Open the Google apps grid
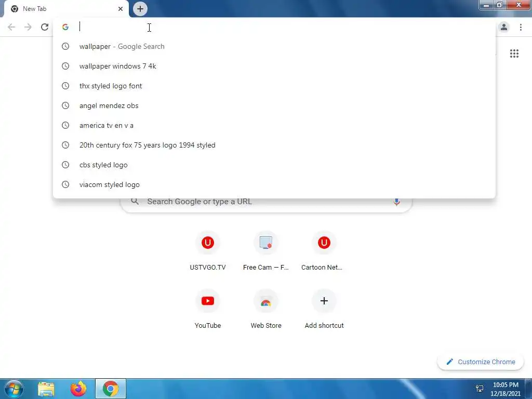This screenshot has width=532, height=399. tap(514, 54)
